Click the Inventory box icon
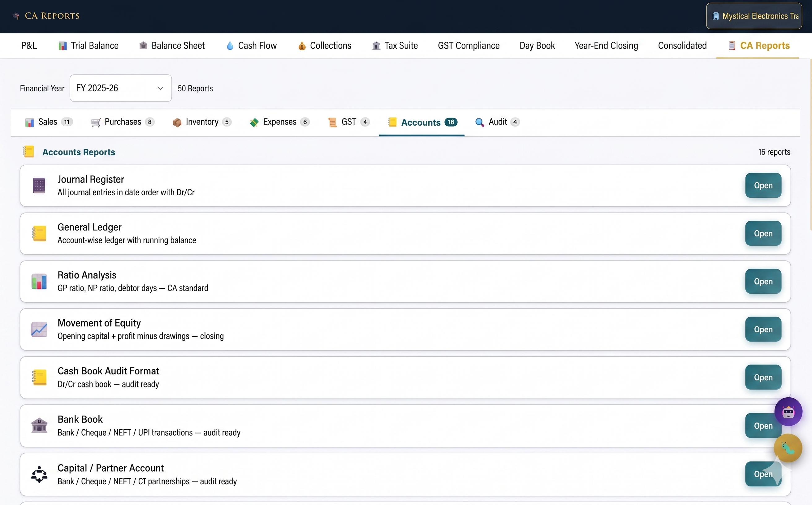Image resolution: width=812 pixels, height=505 pixels. pos(177,123)
